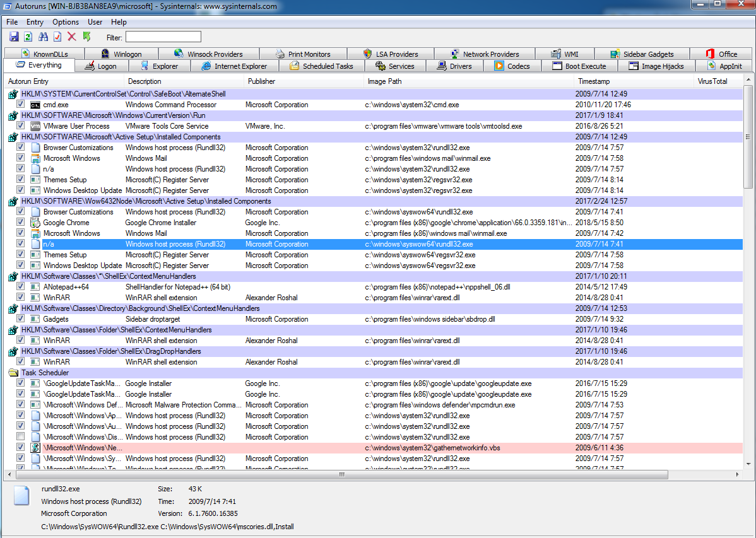Click the Timestamp column header
Viewport: 756px width, 538px height.
[x=593, y=81]
